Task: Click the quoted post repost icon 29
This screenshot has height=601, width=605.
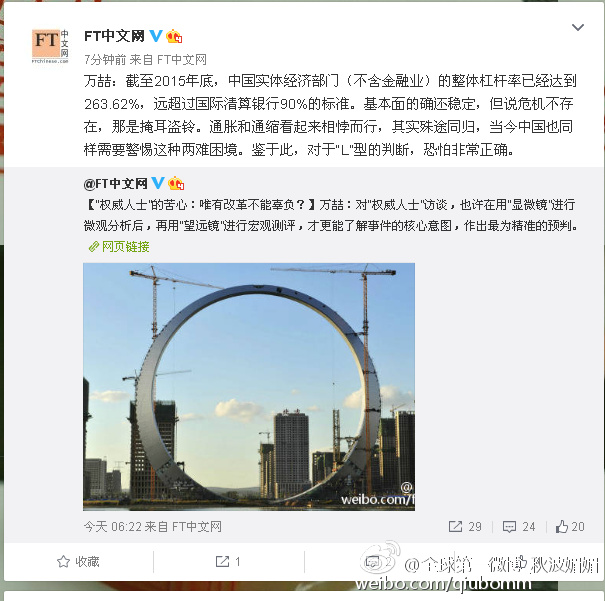Action: tap(465, 527)
